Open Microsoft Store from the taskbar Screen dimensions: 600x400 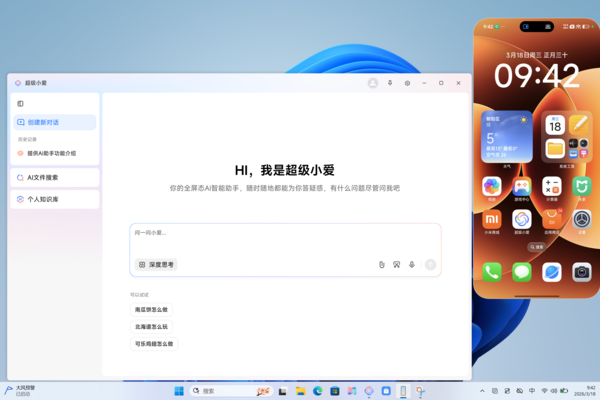click(x=335, y=391)
